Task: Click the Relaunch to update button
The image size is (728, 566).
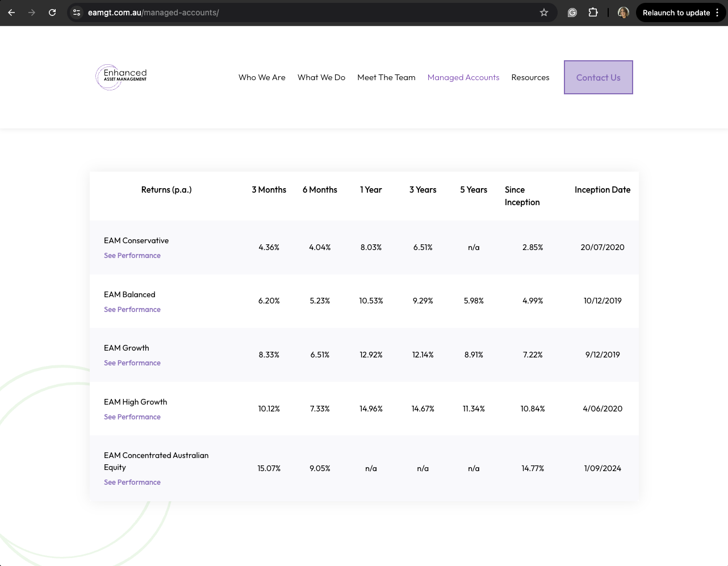Action: [x=676, y=13]
